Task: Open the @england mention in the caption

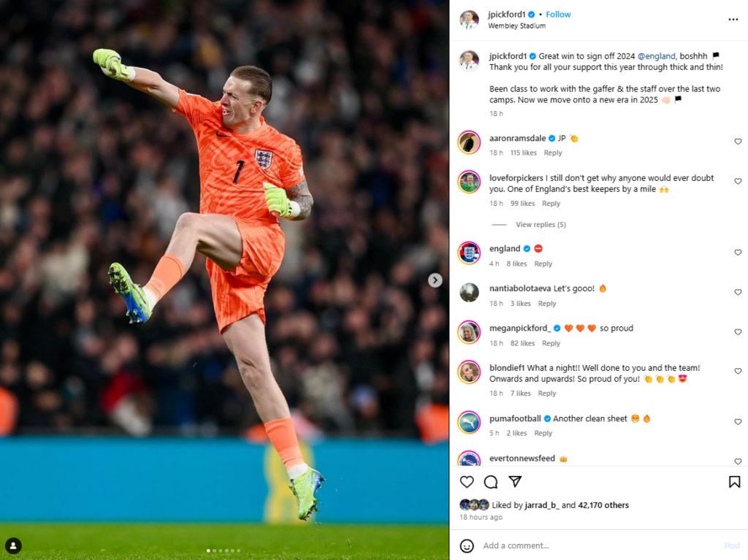Action: tap(657, 56)
